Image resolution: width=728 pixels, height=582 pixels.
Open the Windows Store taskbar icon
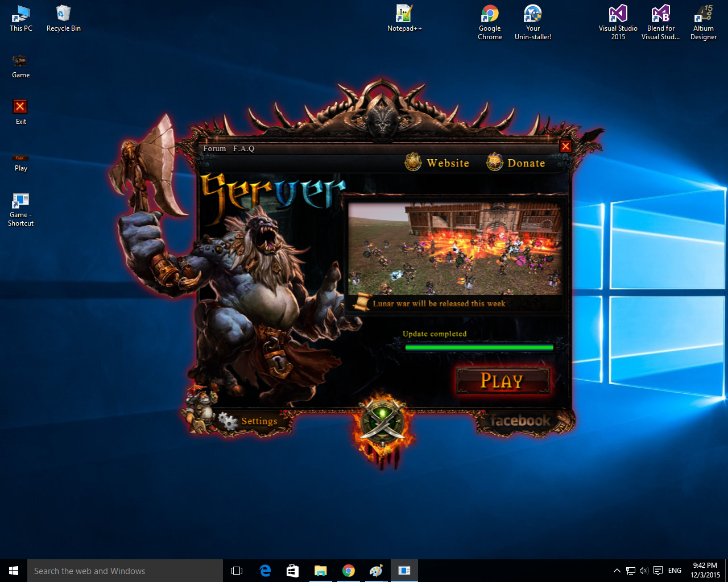[x=293, y=571]
